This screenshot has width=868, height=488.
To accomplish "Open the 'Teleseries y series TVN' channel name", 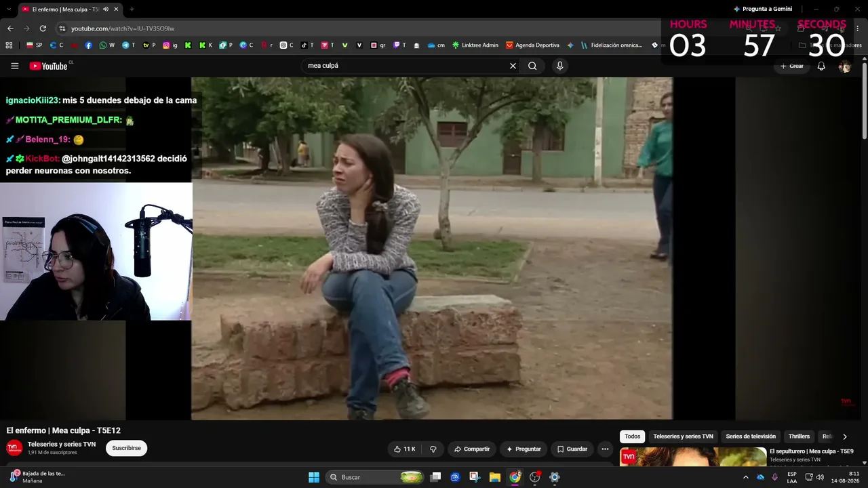I will point(62,444).
